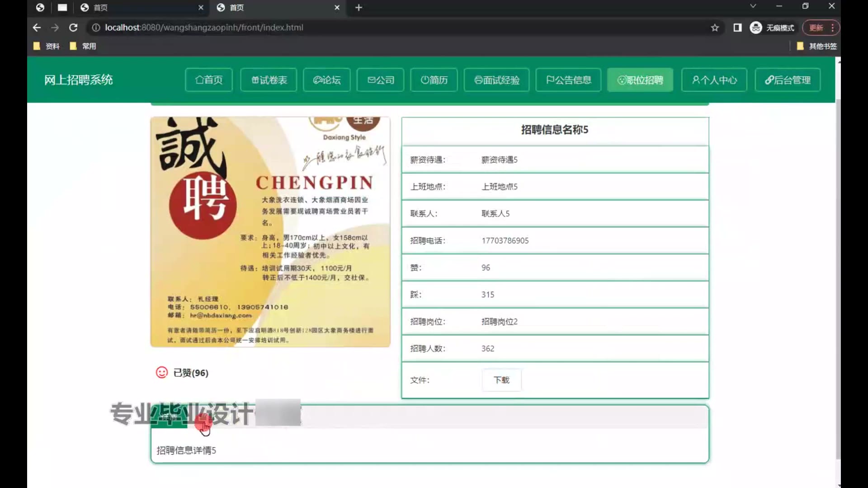Open the 常用 bookmarks folder
Image resolution: width=868 pixels, height=488 pixels.
pos(83,46)
